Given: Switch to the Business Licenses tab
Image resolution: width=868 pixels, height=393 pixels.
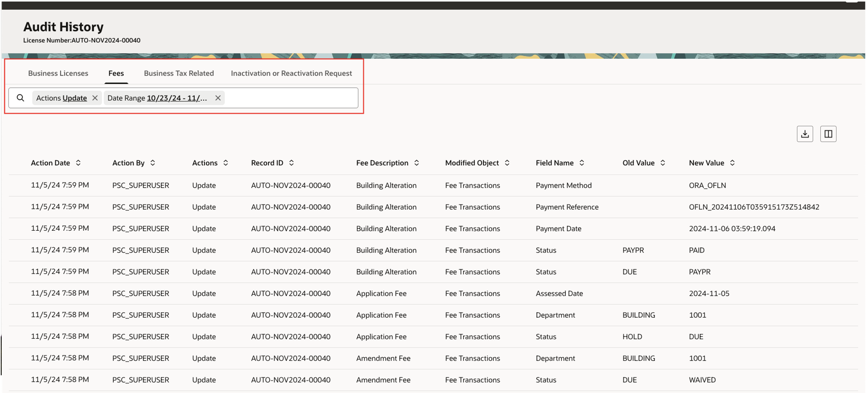Looking at the screenshot, I should [58, 73].
